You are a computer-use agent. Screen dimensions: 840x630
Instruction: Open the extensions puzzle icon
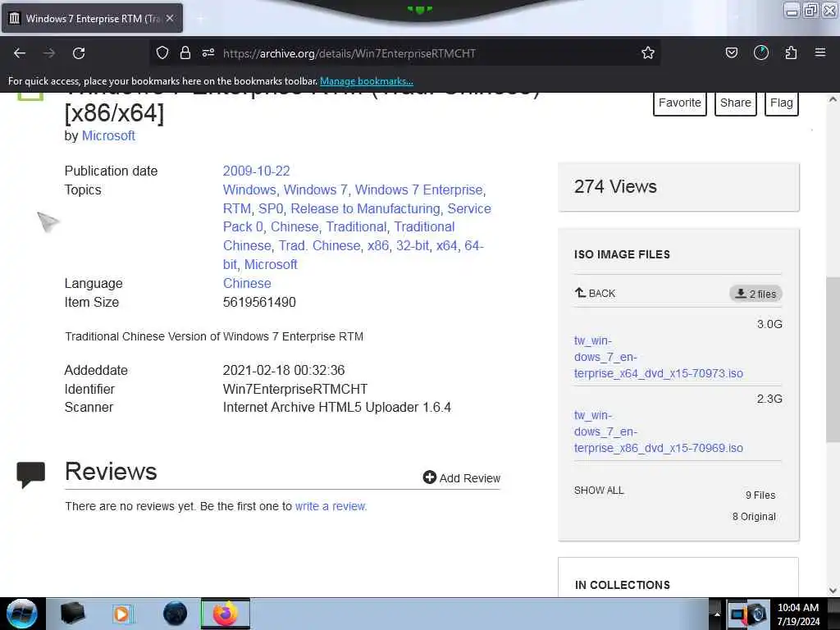[791, 52]
